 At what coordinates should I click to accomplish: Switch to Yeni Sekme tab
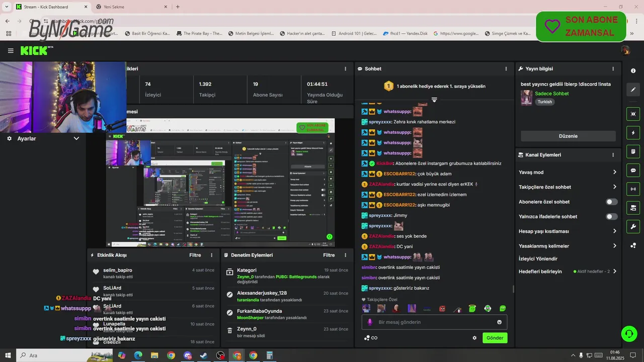coord(131,7)
